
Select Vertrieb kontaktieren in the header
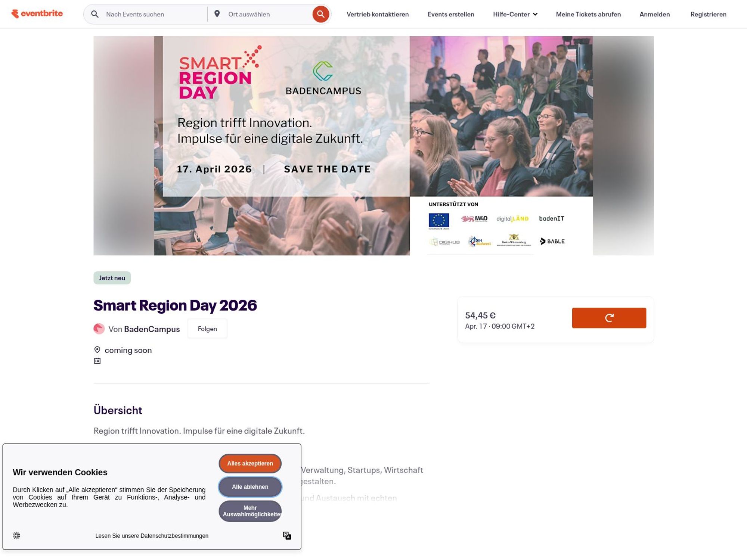[378, 14]
